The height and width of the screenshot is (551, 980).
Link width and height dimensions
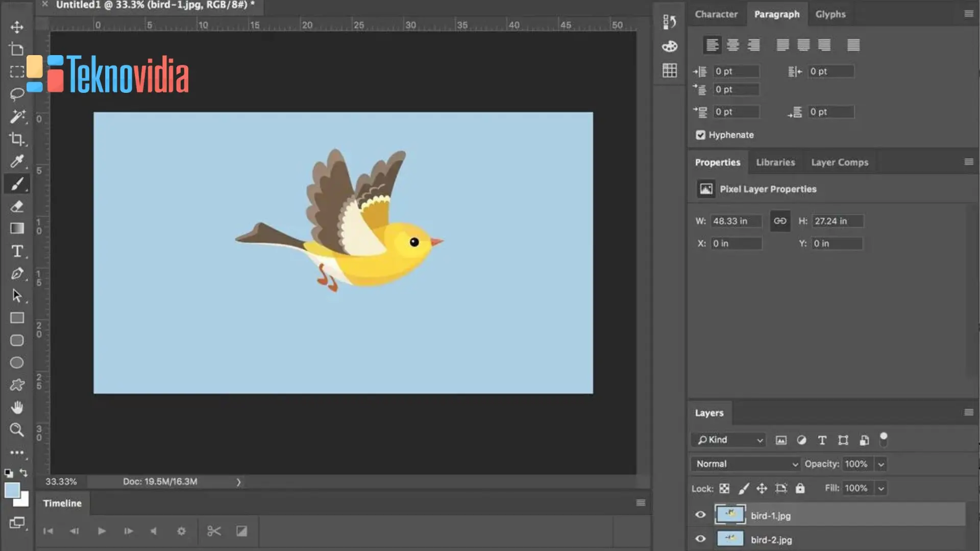pos(780,221)
